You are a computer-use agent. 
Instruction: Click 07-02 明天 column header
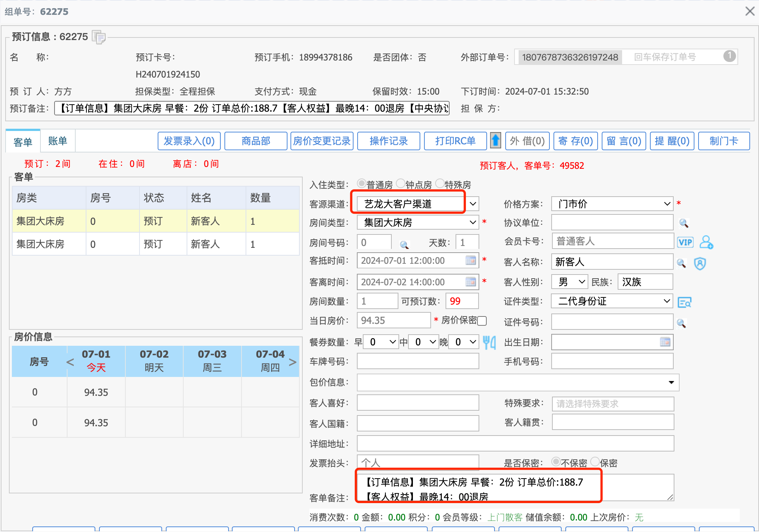click(x=154, y=361)
